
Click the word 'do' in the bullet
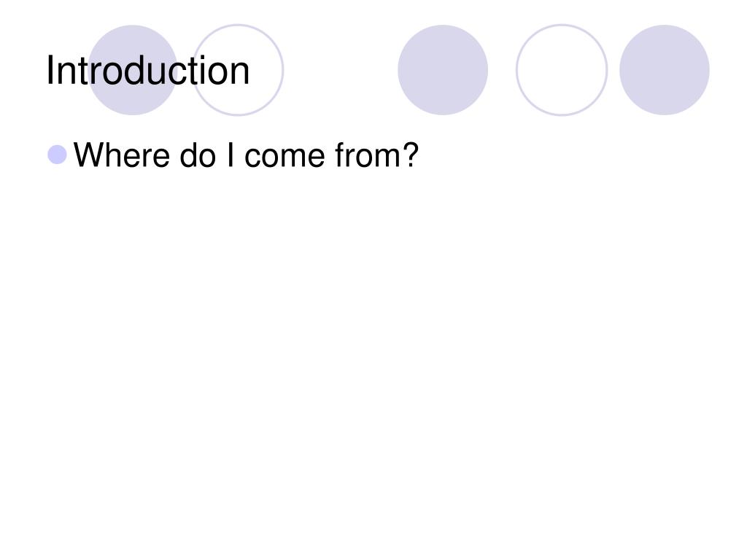point(197,155)
